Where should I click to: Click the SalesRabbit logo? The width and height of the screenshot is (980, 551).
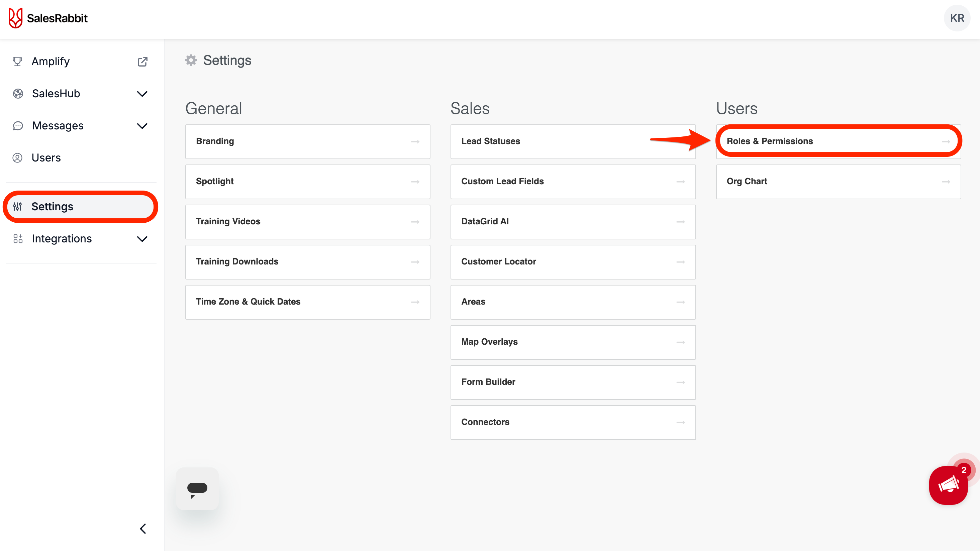[48, 18]
